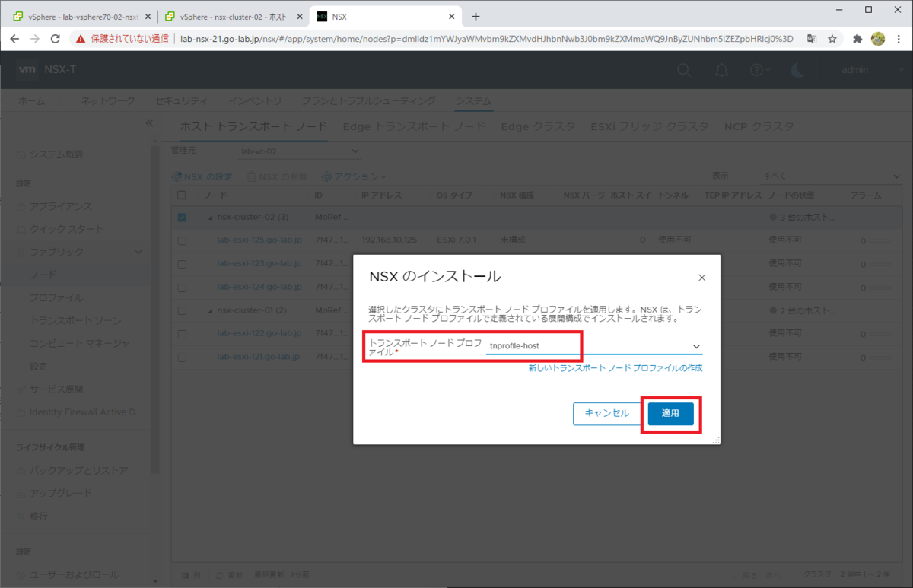Click the VMware vm logo

pos(28,70)
